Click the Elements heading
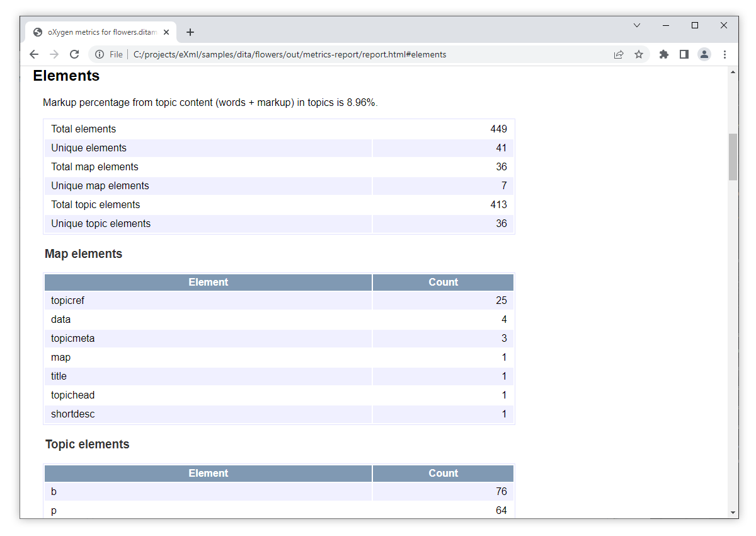Image resolution: width=756 pixels, height=536 pixels. 66,76
